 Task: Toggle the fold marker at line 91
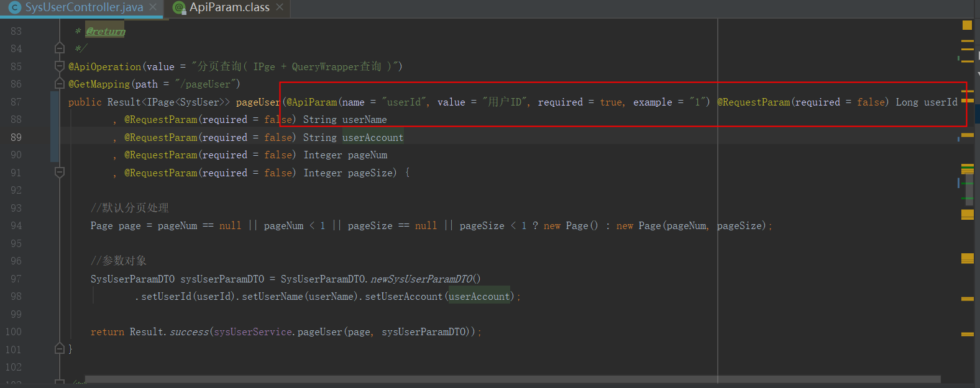(60, 172)
